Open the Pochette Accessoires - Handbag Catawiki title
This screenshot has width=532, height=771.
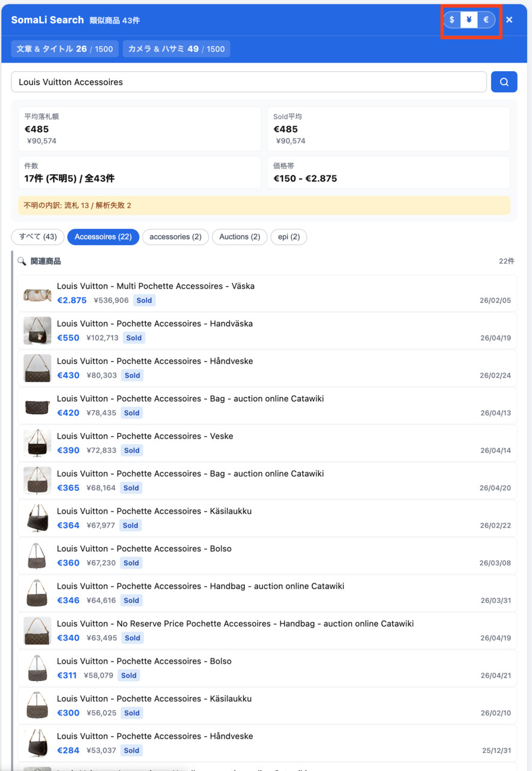200,586
